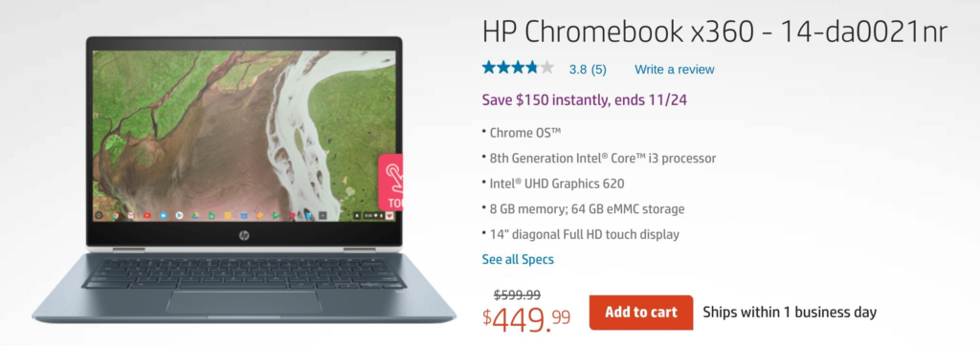This screenshot has height=346, width=980.
Task: Open the Write a review link
Action: [675, 70]
